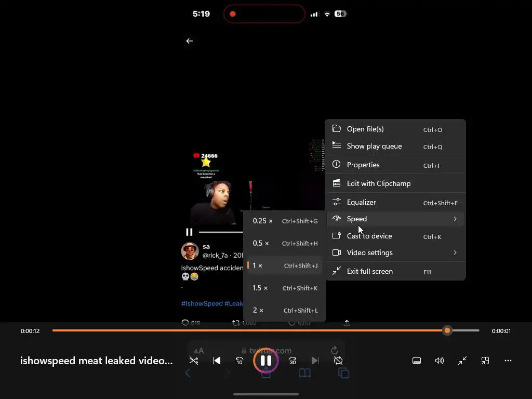Click the Exit full screen arrows icon
This screenshot has height=399, width=532.
tap(336, 271)
